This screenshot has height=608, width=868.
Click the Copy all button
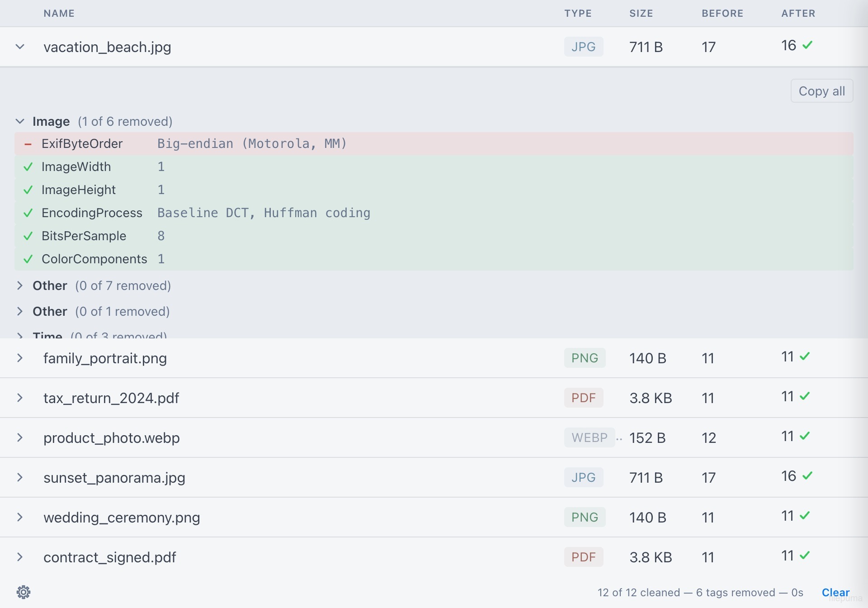tap(821, 91)
